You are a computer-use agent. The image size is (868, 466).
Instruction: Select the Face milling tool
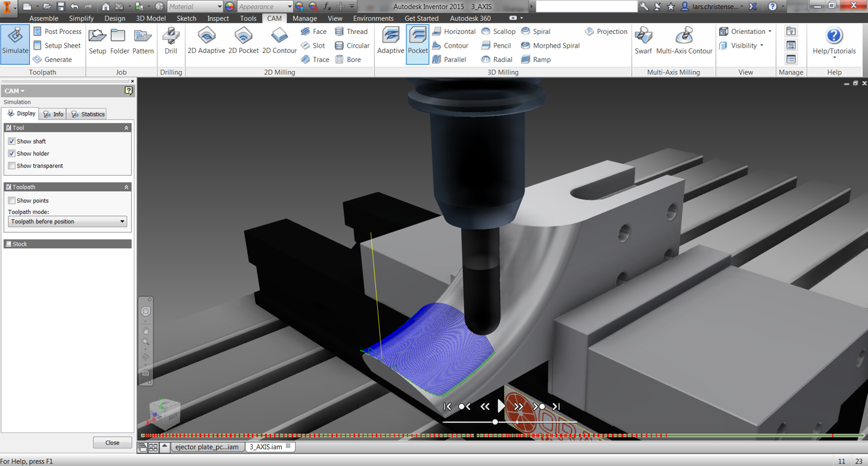313,31
